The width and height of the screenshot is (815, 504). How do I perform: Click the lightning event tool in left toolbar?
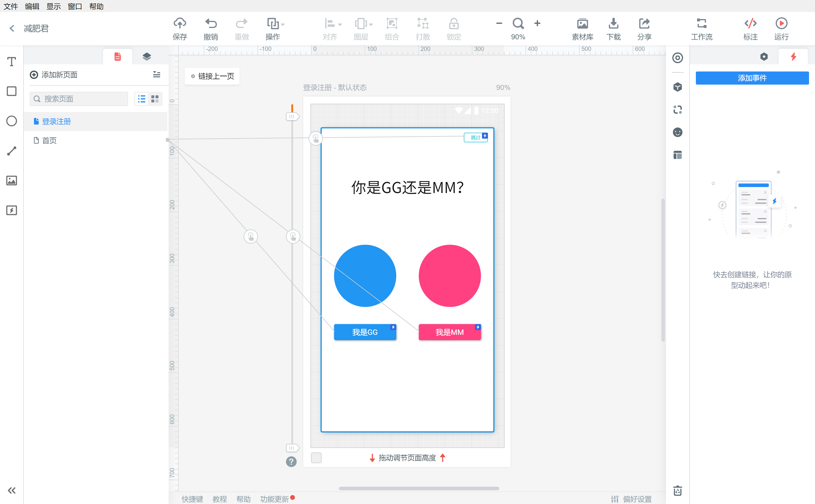pyautogui.click(x=11, y=210)
